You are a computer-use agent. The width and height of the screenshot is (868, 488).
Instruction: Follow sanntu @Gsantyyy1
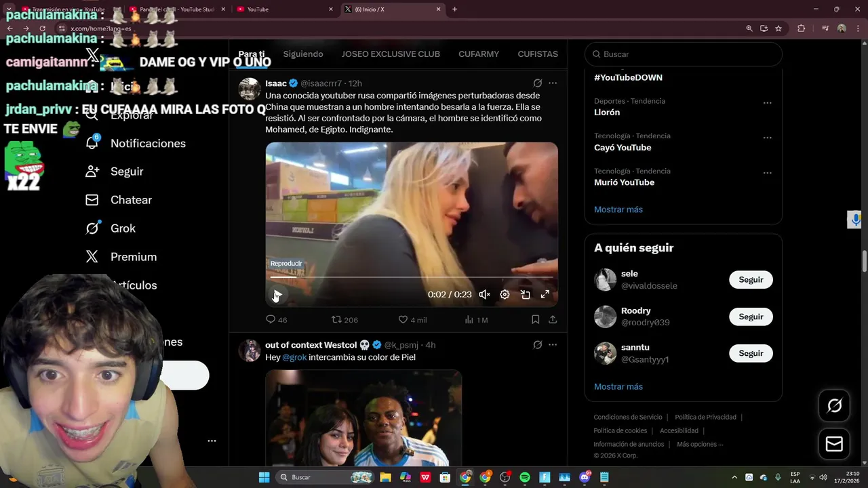(x=751, y=353)
